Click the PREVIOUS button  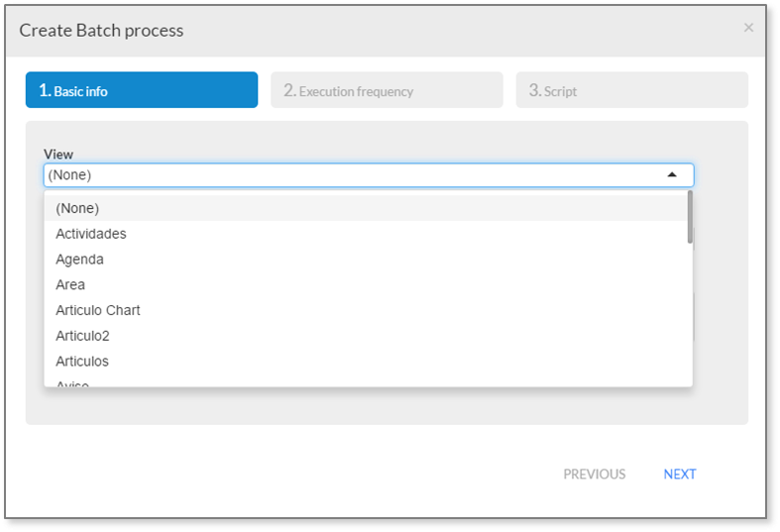pos(595,475)
